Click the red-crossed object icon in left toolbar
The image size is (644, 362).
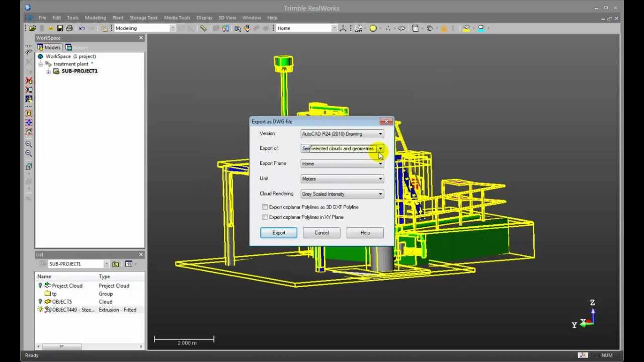[x=29, y=81]
